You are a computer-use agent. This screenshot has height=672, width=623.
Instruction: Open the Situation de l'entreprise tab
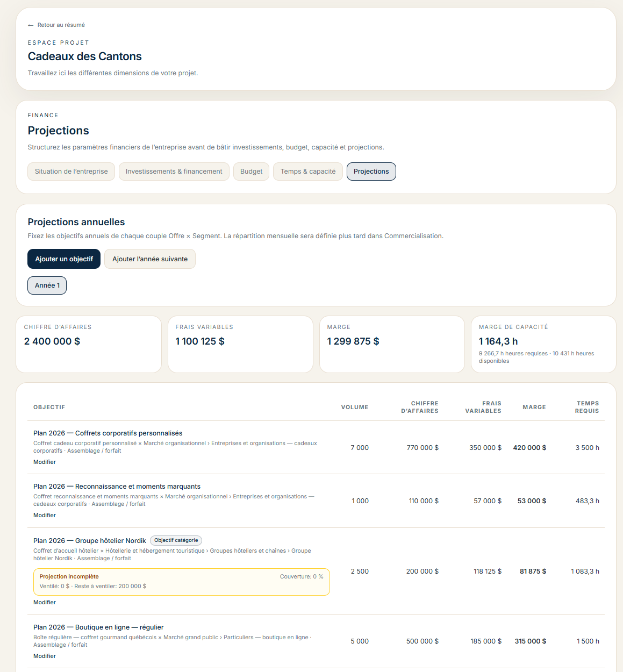point(71,171)
